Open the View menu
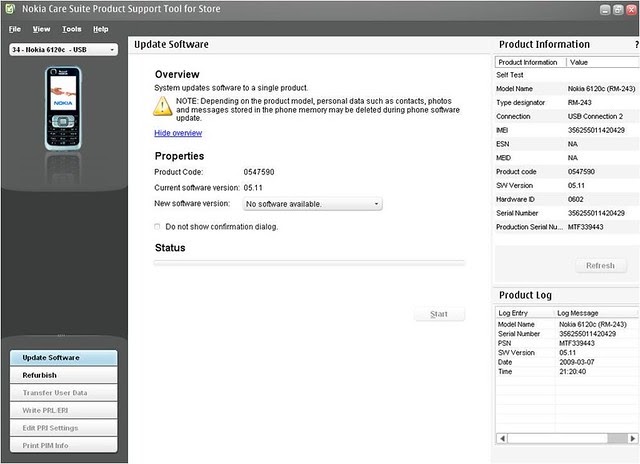This screenshot has height=464, width=640. pos(41,29)
